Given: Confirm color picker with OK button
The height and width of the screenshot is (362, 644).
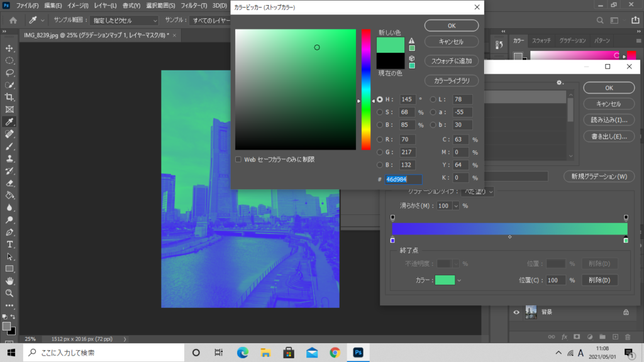Looking at the screenshot, I should click(452, 25).
